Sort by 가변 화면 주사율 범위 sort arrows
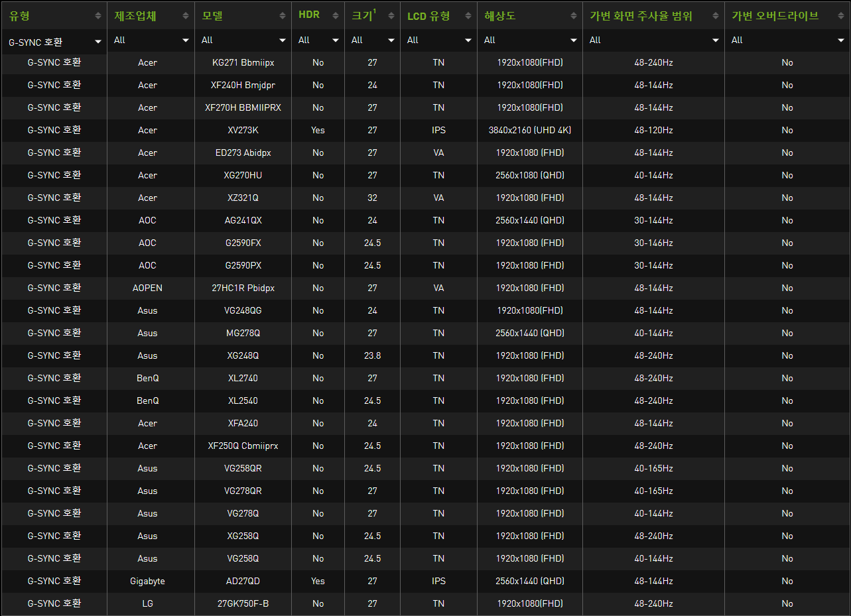 click(715, 15)
